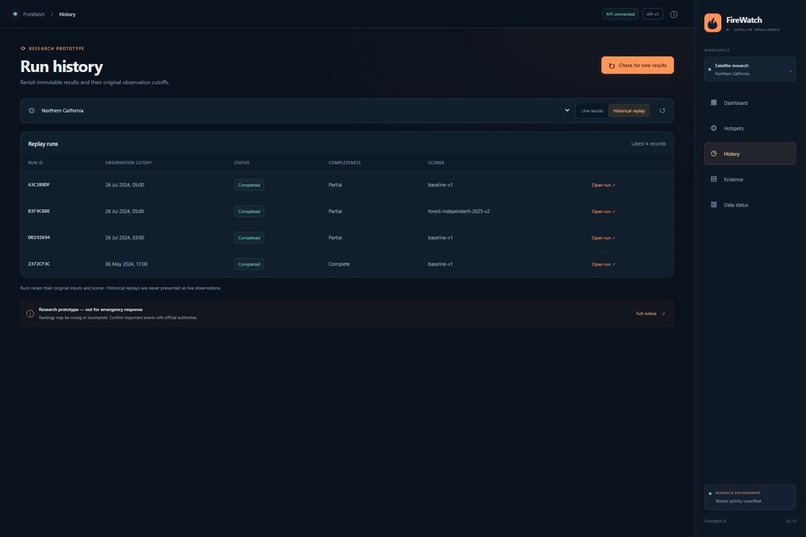Click the Run history page title
Screen dimensions: 806x537
61,66
